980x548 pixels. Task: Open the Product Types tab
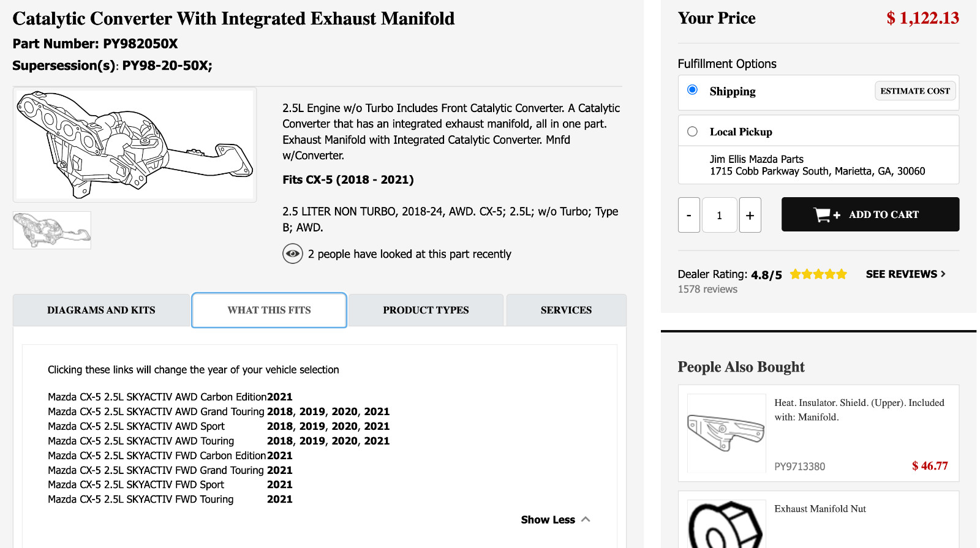426,310
